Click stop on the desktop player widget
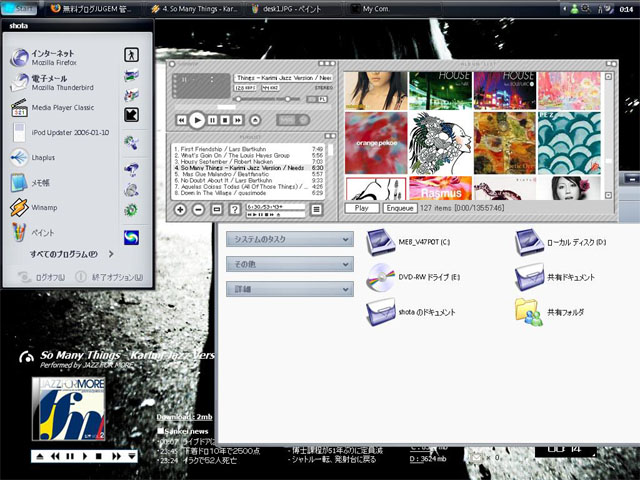The height and width of the screenshot is (480, 640). 98,456
